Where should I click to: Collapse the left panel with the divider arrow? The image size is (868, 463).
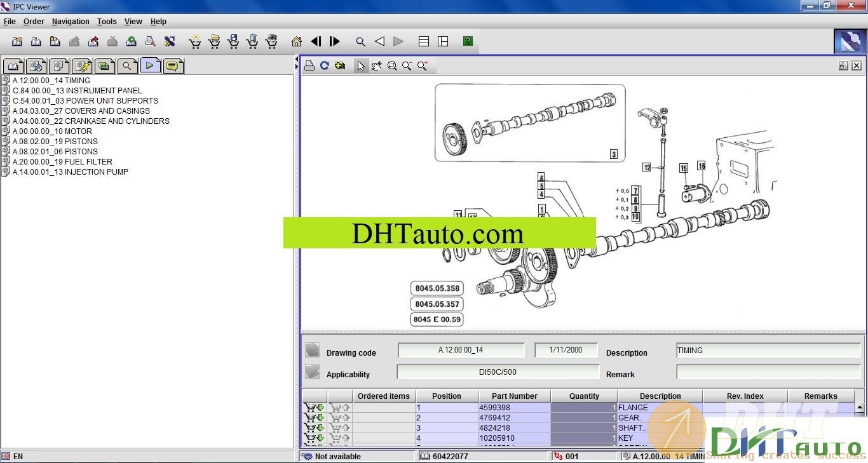pyautogui.click(x=297, y=59)
